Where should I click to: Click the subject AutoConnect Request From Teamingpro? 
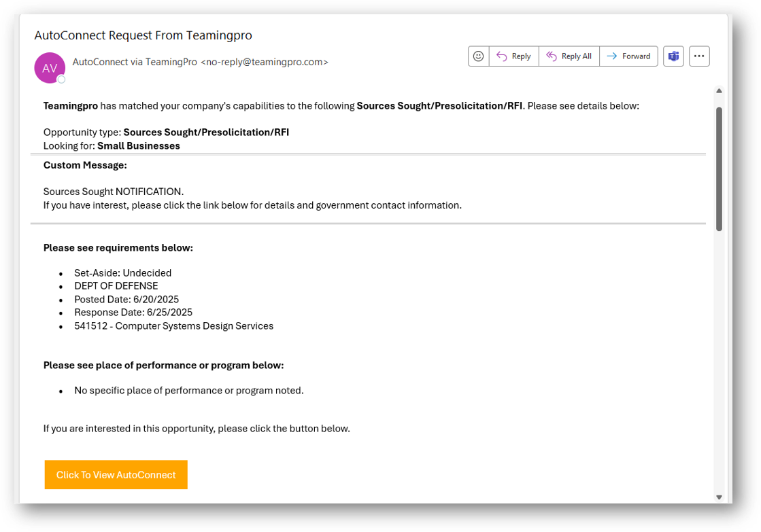coord(143,35)
